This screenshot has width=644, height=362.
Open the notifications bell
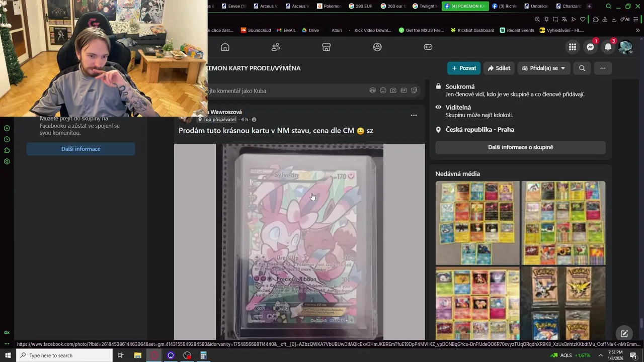[608, 47]
